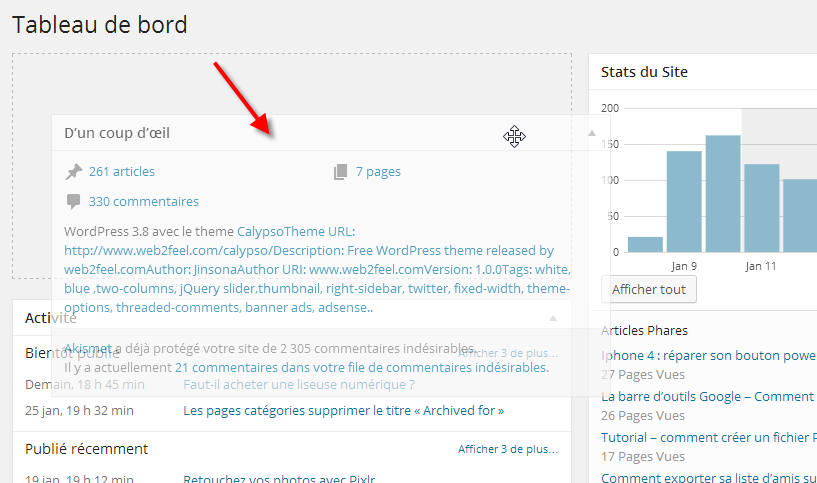Open the Akismet link
Image resolution: width=817 pixels, height=483 pixels.
pos(88,348)
